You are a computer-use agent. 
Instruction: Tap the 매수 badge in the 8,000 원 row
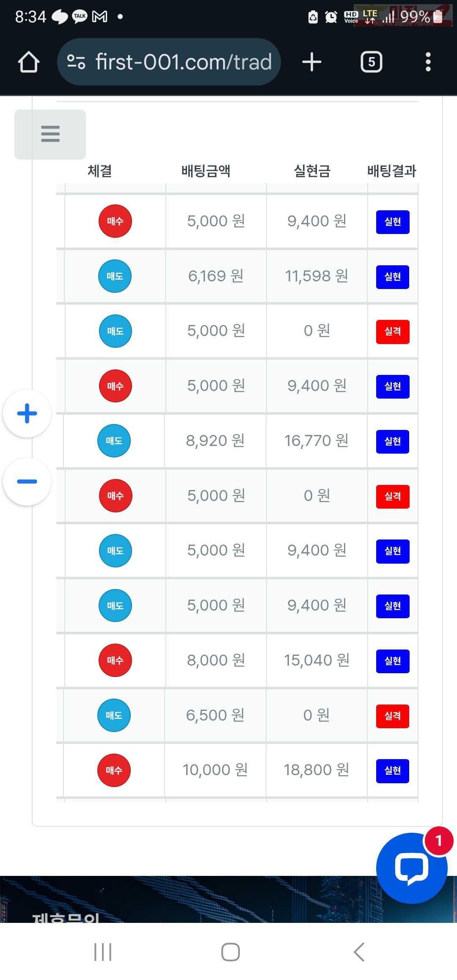pos(115,660)
